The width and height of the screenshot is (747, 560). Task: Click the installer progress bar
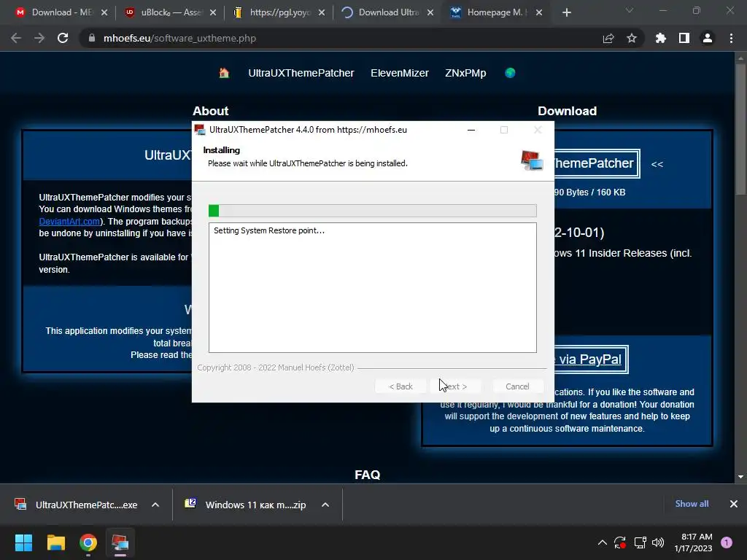pyautogui.click(x=373, y=211)
